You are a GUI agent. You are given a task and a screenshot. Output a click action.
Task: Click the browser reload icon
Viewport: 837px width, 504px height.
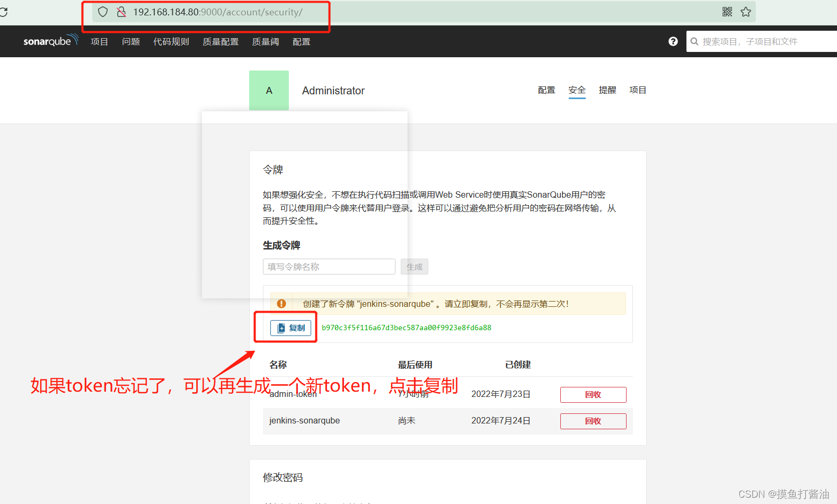[x=3, y=12]
